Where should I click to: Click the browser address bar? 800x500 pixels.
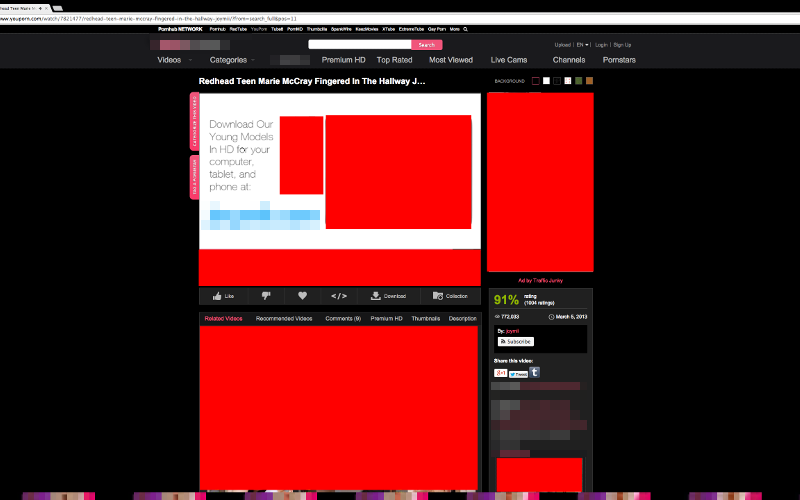click(400, 18)
